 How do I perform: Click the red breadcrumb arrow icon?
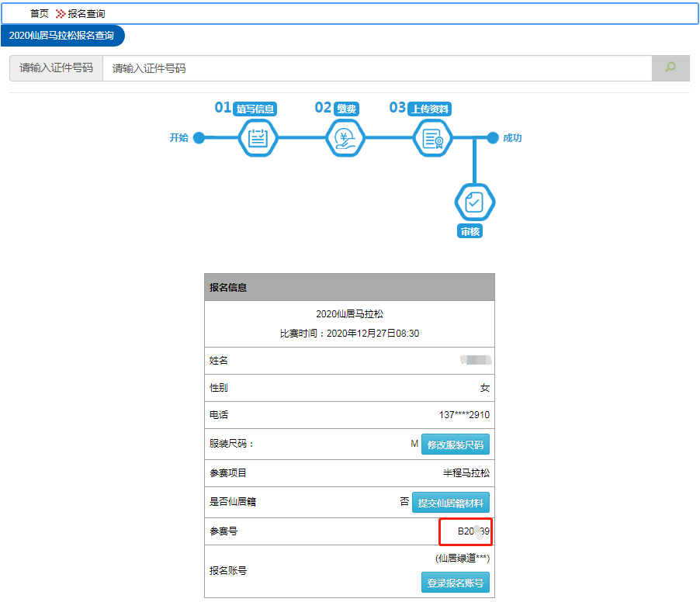[x=60, y=14]
